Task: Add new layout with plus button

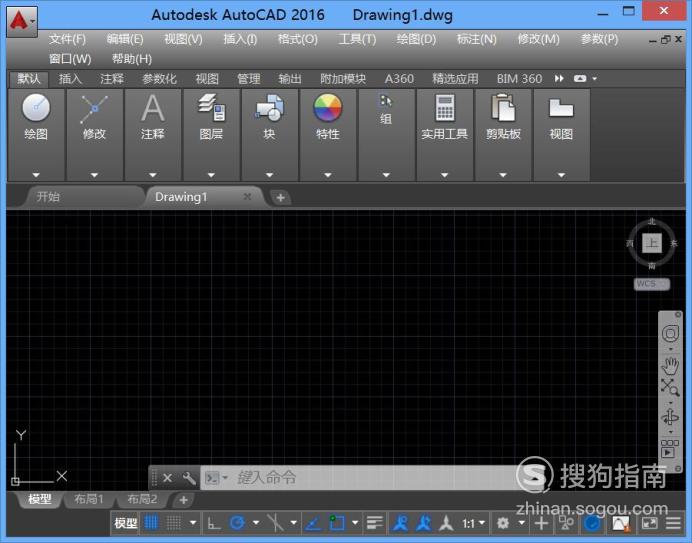Action: click(184, 500)
